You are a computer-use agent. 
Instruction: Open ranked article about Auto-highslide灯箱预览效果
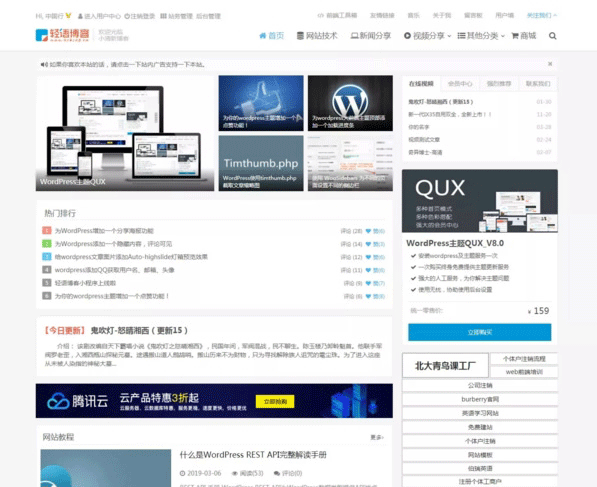[131, 257]
